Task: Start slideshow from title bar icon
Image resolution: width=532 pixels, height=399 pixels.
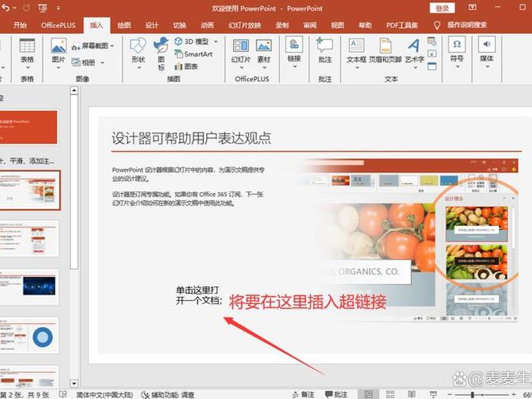Action: point(43,8)
